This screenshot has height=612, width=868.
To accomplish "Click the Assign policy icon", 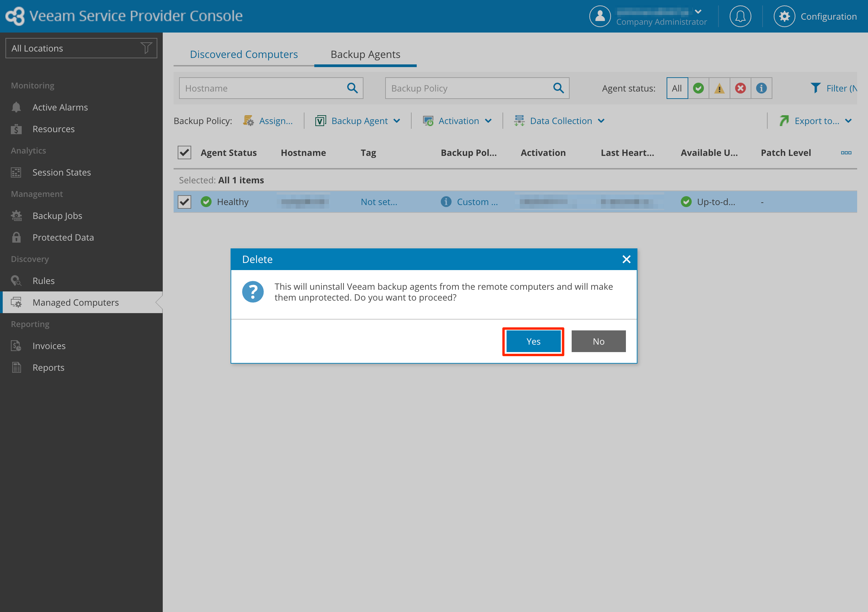I will (x=249, y=121).
